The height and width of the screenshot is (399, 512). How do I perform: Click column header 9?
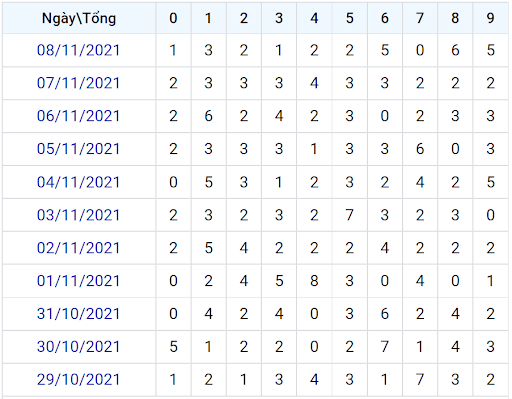tap(491, 18)
